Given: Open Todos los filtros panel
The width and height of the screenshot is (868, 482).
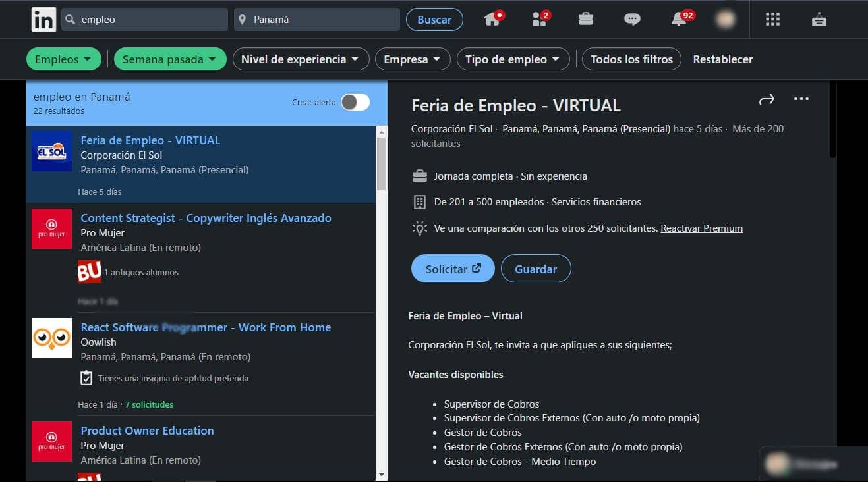Looking at the screenshot, I should [x=631, y=59].
